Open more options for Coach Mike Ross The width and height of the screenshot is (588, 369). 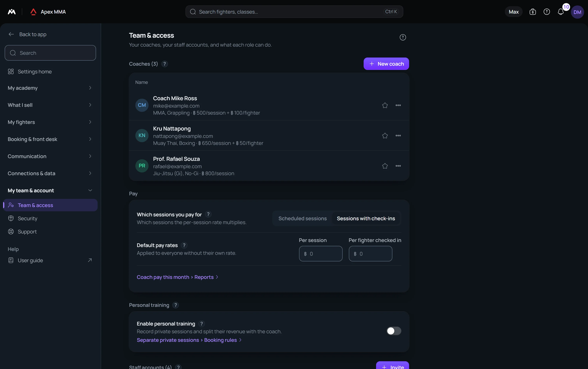[x=398, y=105]
